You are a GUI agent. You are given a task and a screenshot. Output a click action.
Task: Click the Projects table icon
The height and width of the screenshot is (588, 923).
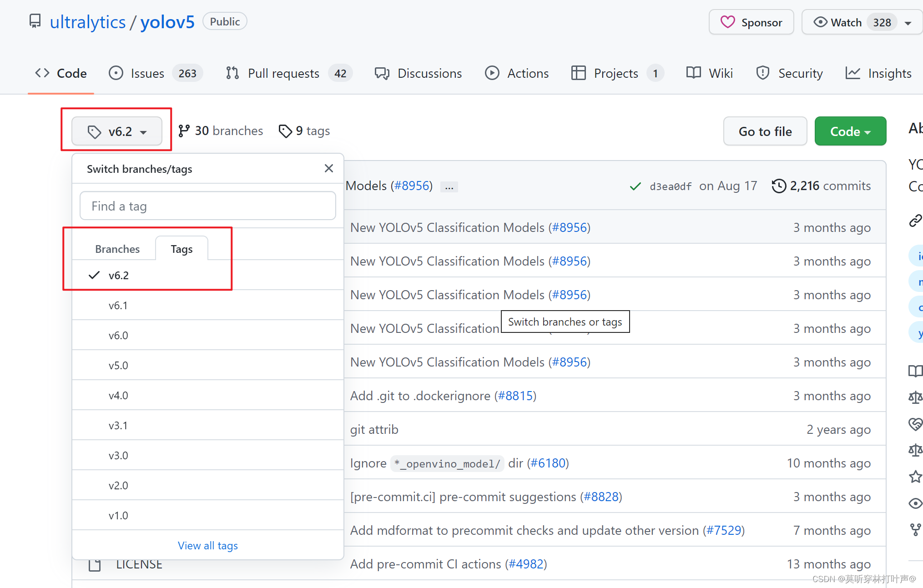(x=578, y=73)
